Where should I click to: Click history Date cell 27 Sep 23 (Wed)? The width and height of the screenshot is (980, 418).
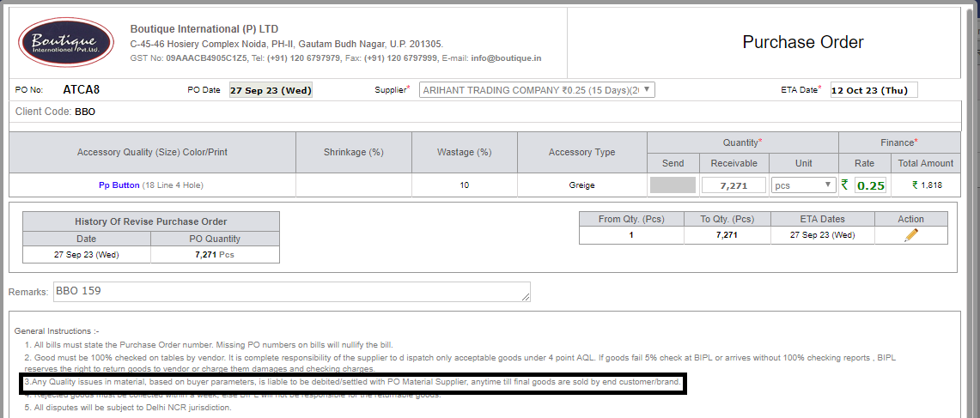click(x=87, y=255)
